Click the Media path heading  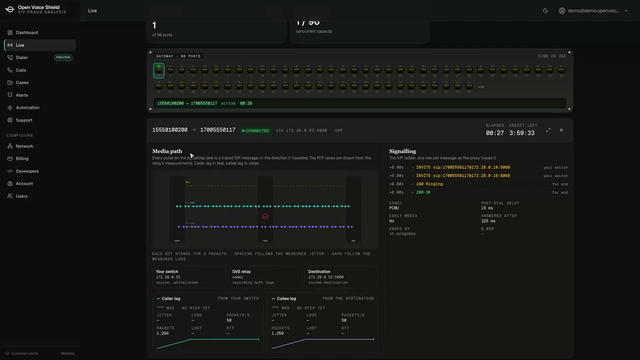[x=167, y=151]
